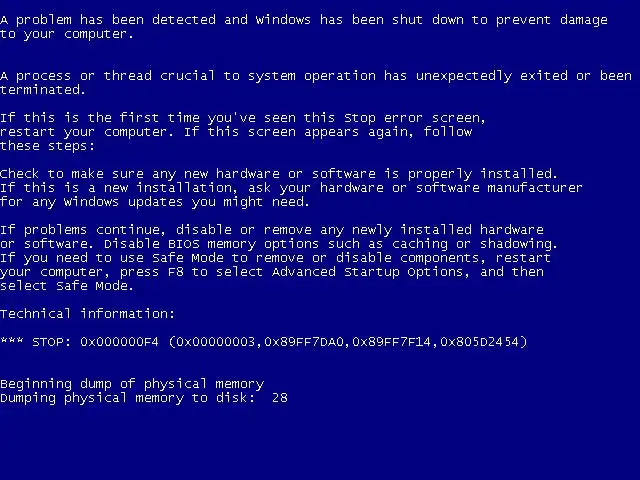Viewport: 640px width, 480px height.
Task: Click the 'Technical information:' heading
Action: coord(87,313)
